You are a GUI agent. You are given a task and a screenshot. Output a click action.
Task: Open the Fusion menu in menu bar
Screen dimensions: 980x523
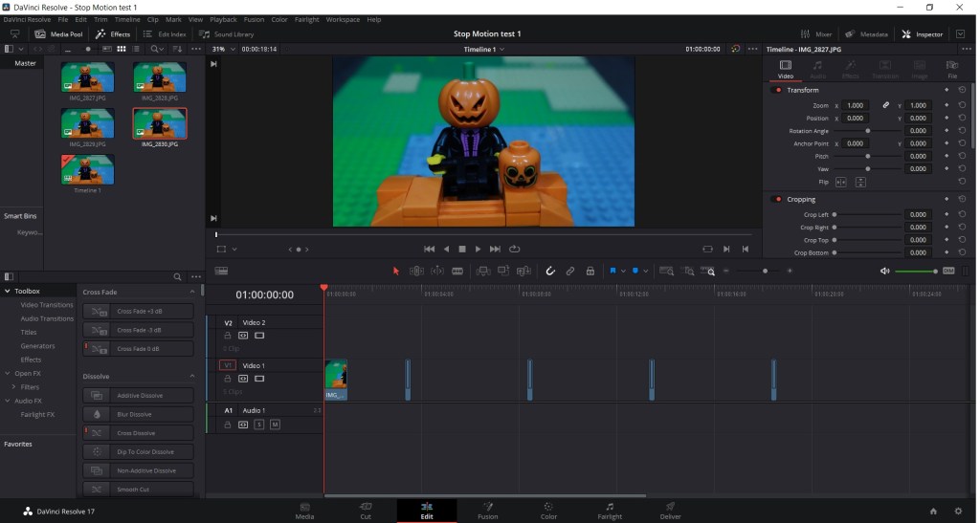pos(254,19)
